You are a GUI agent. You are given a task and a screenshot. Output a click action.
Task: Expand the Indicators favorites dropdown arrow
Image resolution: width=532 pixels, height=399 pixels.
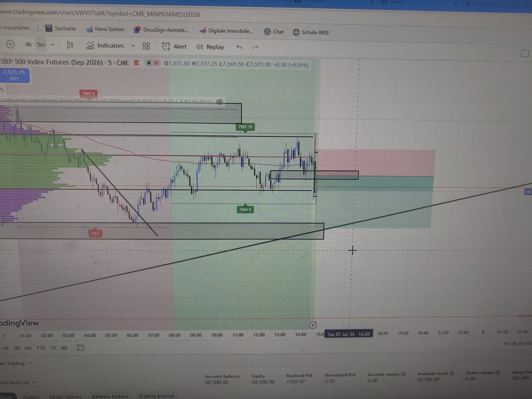133,46
